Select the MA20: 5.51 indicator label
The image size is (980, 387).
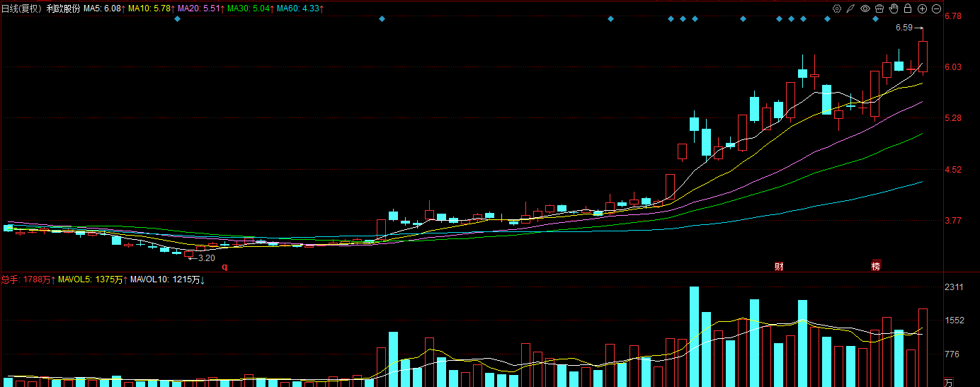tap(202, 8)
